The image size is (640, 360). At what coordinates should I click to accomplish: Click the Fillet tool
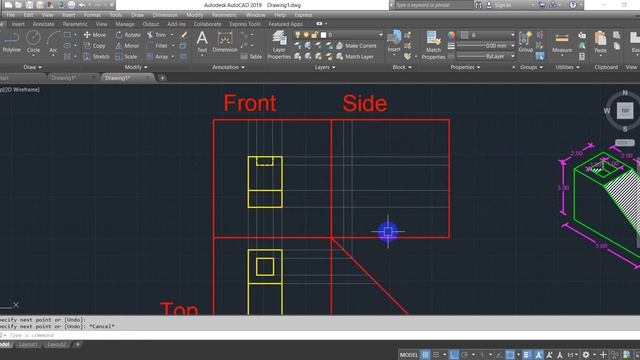coord(157,46)
